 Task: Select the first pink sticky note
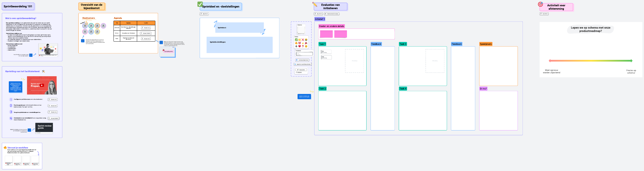click(326, 34)
